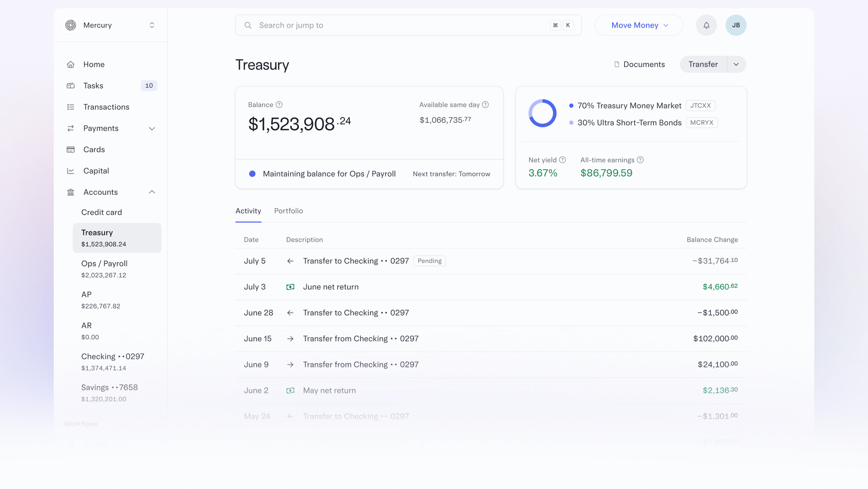Image resolution: width=868 pixels, height=489 pixels.
Task: Click the Balance help question icon
Action: [x=279, y=105]
